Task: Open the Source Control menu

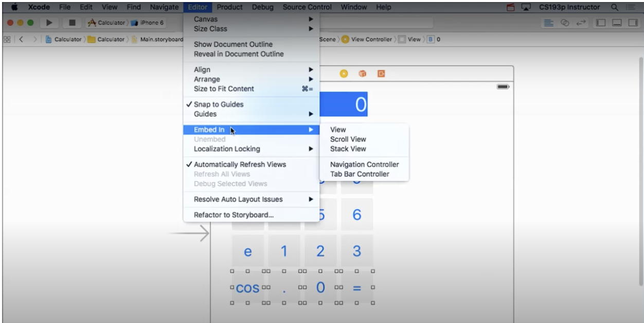Action: (308, 7)
